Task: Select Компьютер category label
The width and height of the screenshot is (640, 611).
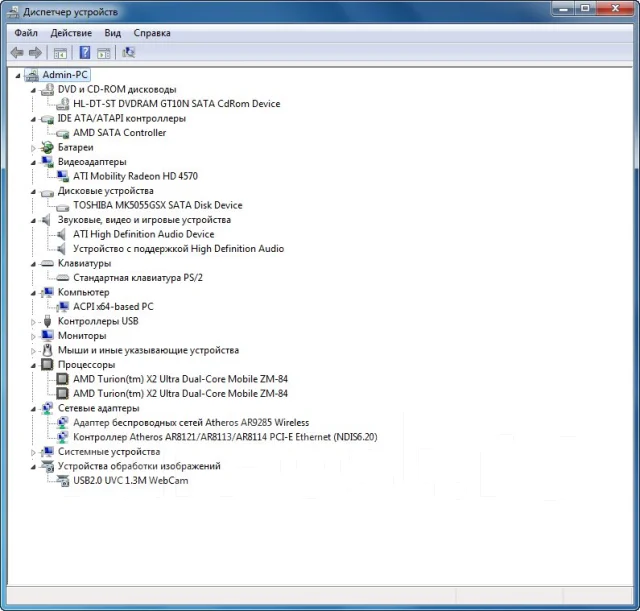Action: click(x=84, y=292)
